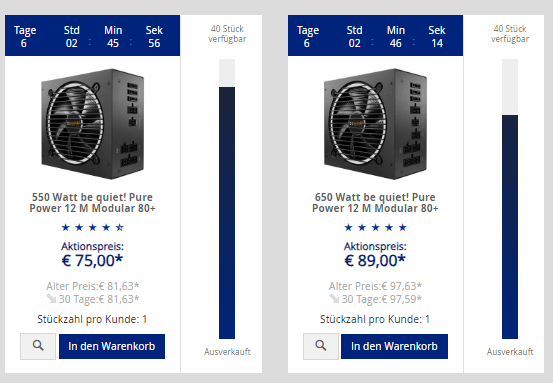553x383 pixels.
Task: Add 550 Watt be quiet! to Warenkorb
Action: (x=112, y=346)
